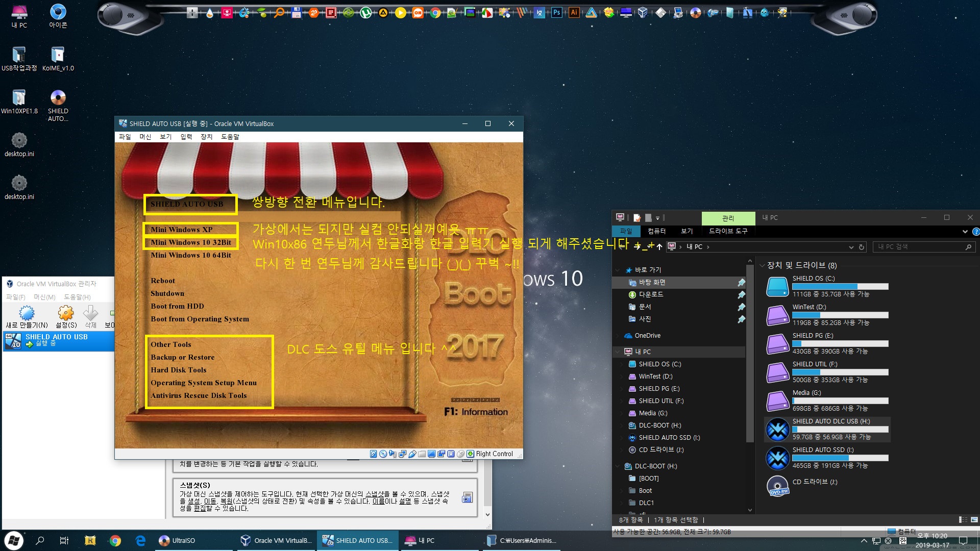Select Reboot in boot menu
The image size is (980, 551).
pos(162,281)
